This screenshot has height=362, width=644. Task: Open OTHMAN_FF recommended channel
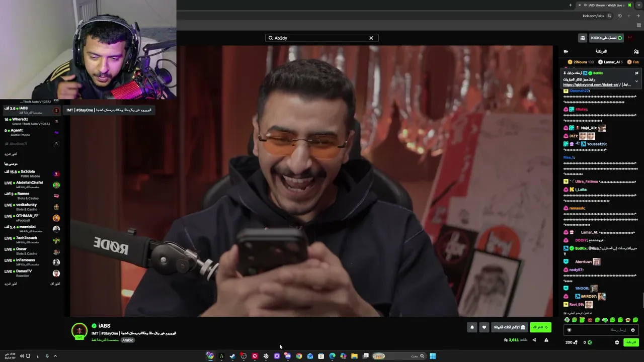click(x=31, y=218)
